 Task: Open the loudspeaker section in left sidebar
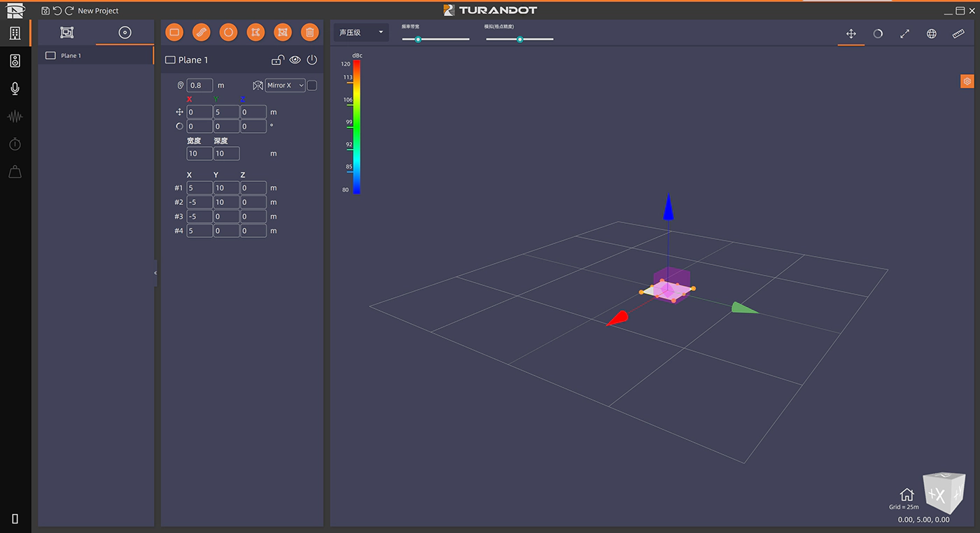tap(15, 61)
